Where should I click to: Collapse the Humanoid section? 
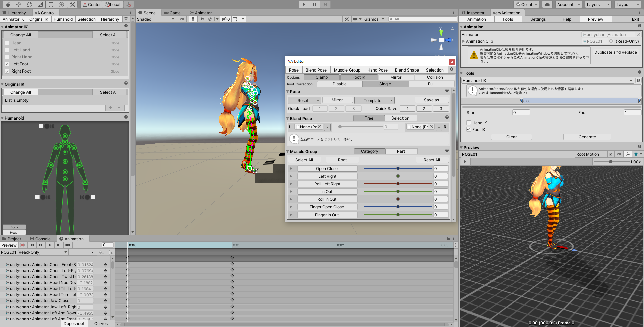click(2, 118)
